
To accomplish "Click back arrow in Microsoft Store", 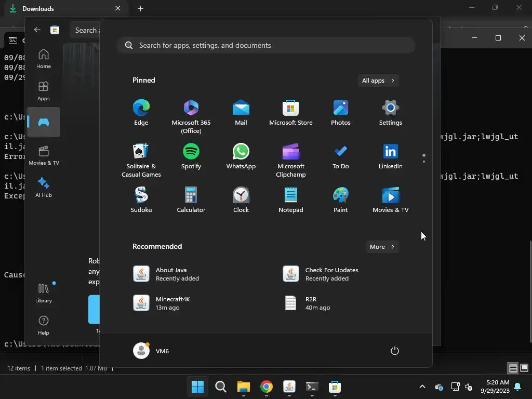I will tap(37, 30).
